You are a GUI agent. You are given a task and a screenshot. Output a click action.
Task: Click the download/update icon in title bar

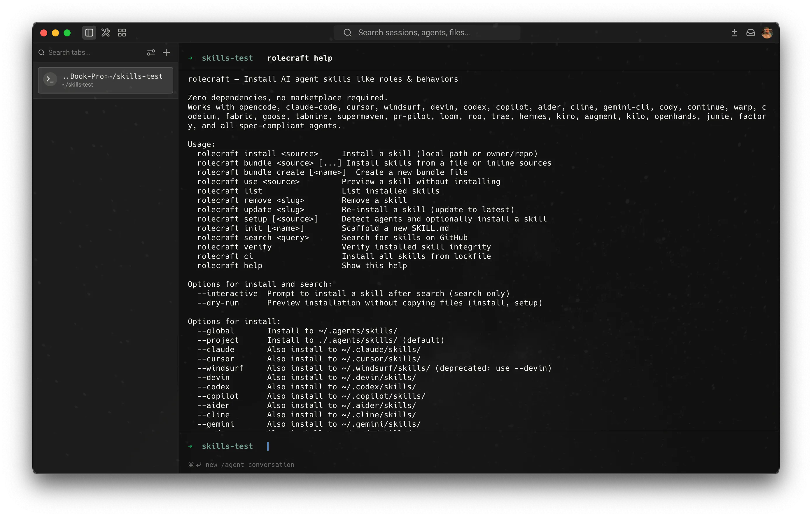(x=734, y=33)
